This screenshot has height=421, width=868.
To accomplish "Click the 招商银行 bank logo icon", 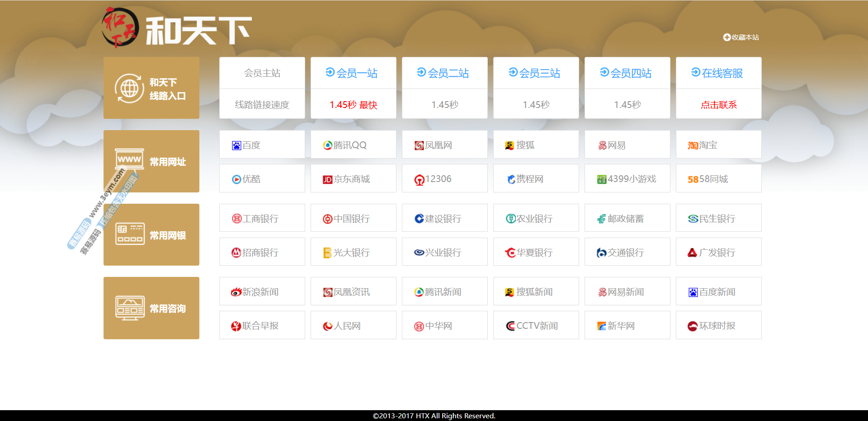I will 236,253.
